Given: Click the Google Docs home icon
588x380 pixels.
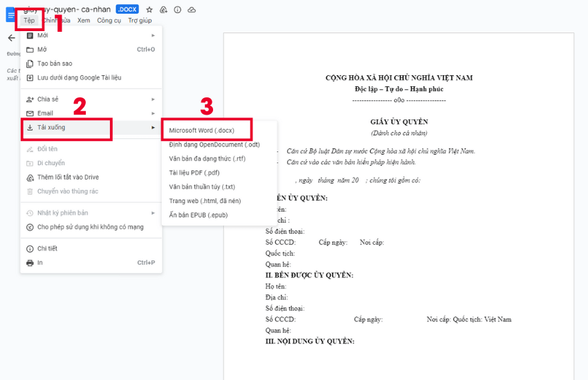Looking at the screenshot, I should point(10,15).
